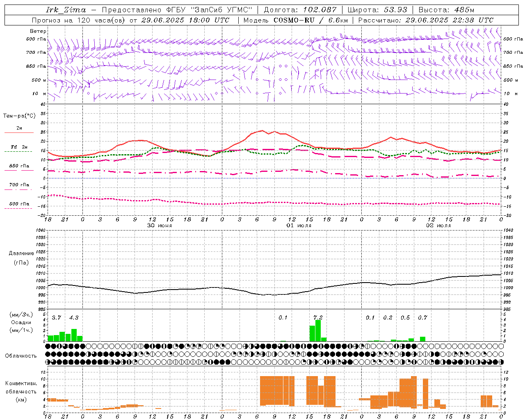Click the (мм/1ч.) unit label

click(x=21, y=330)
